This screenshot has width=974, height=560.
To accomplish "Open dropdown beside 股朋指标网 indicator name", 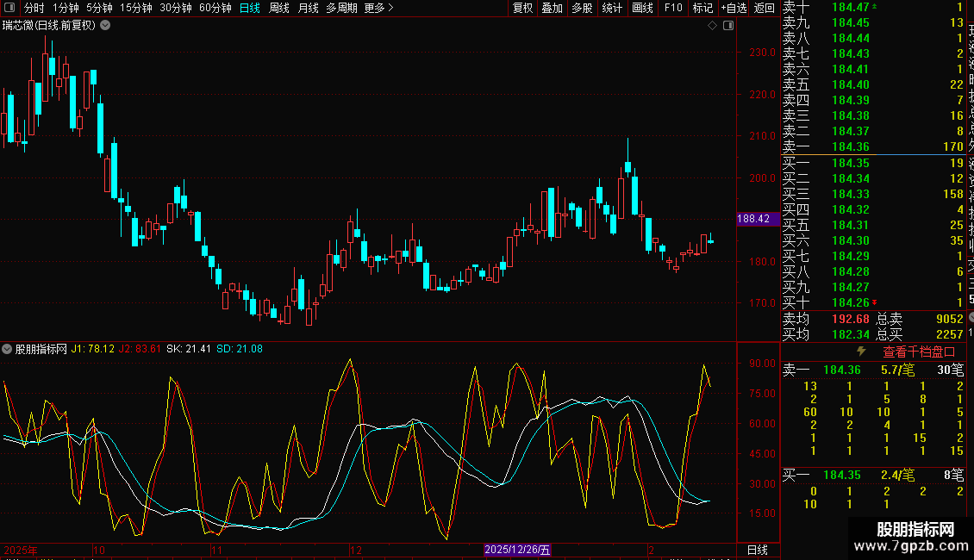I will click(x=8, y=349).
